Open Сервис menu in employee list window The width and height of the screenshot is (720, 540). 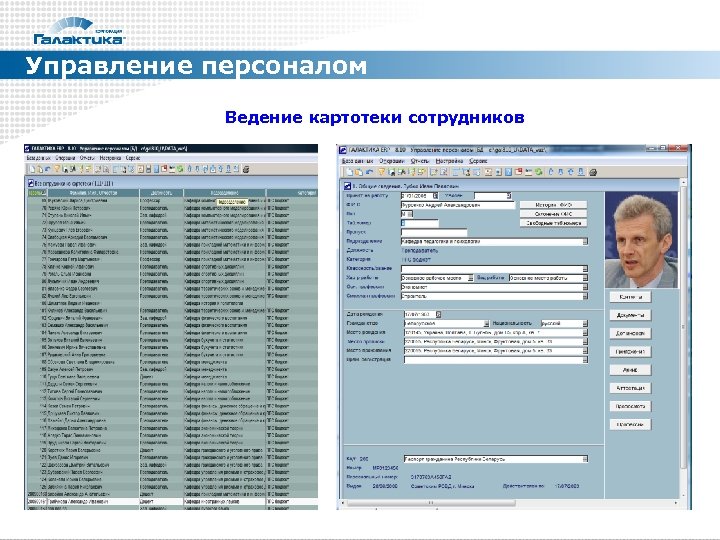click(133, 158)
